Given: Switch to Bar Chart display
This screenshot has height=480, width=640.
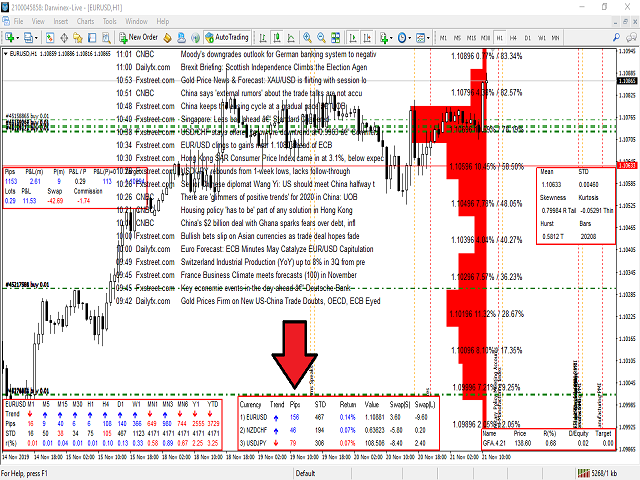Looking at the screenshot, I should (x=263, y=38).
